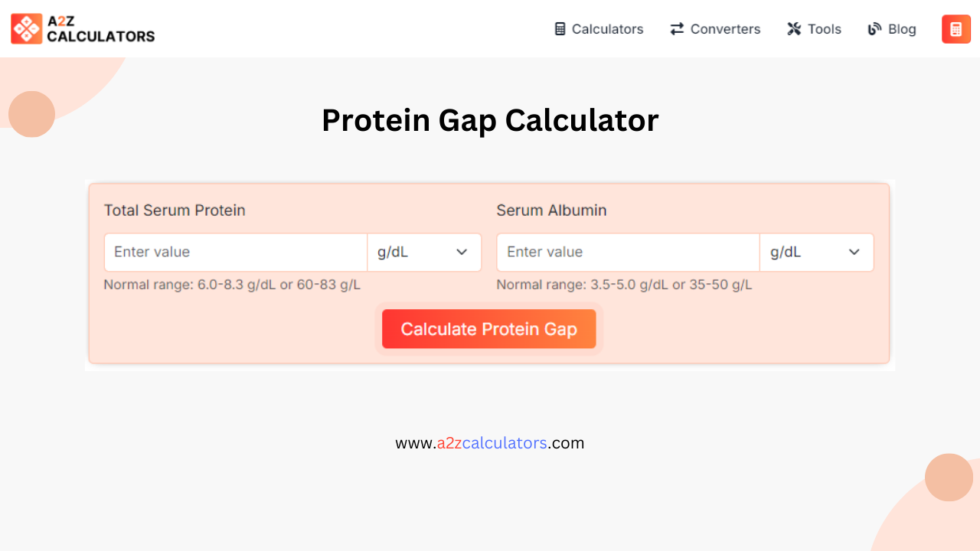Click chevron arrow in Total Protein unit selector
The width and height of the screenshot is (980, 551).
coord(462,253)
